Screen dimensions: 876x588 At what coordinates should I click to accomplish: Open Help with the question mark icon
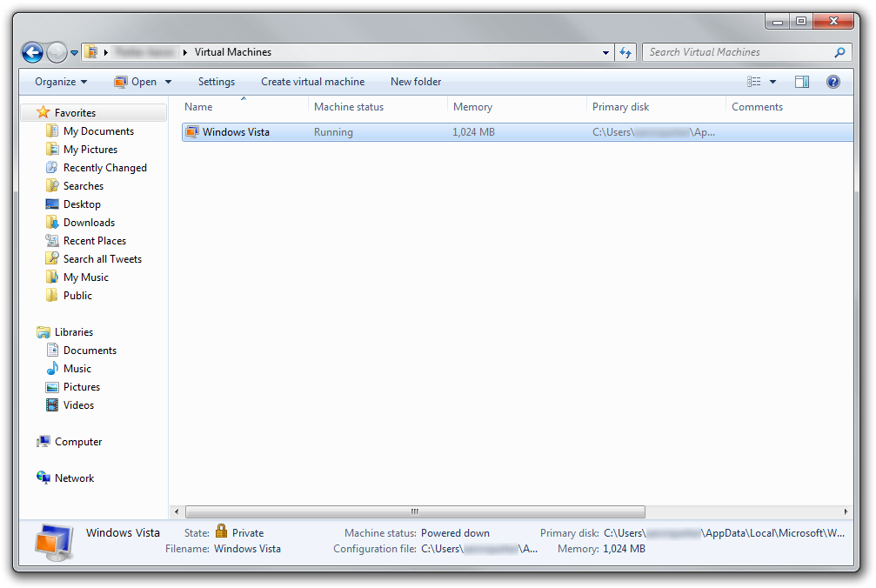(x=833, y=82)
